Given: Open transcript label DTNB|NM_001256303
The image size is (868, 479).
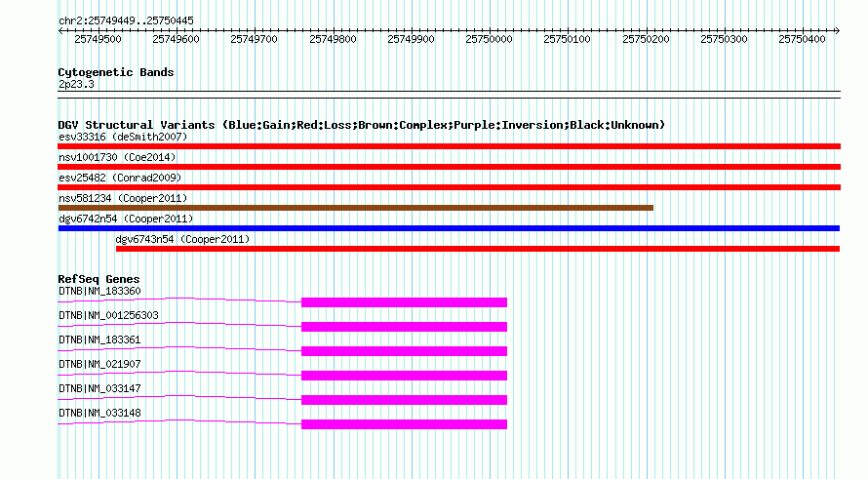Looking at the screenshot, I should click(x=108, y=316).
